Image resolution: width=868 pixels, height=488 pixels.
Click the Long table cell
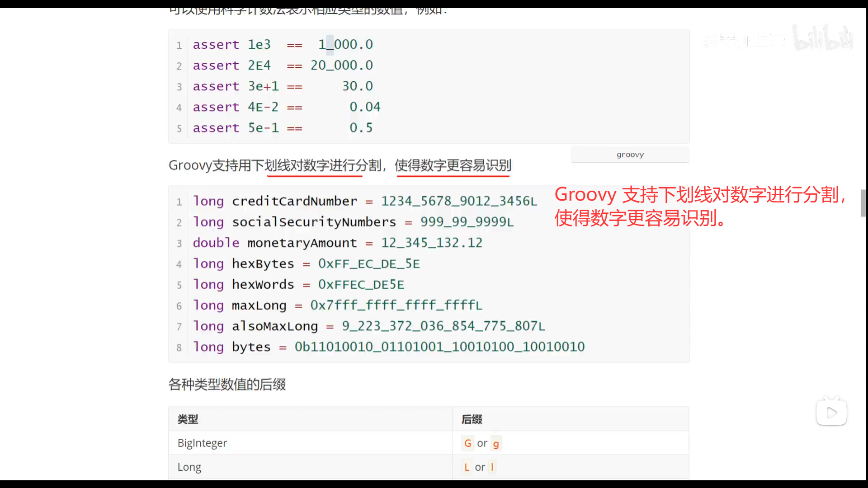pyautogui.click(x=189, y=467)
